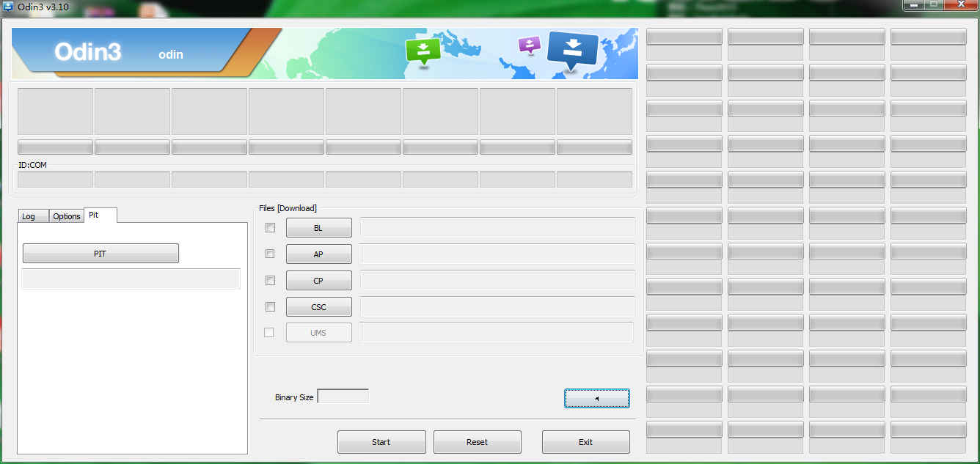Click the Reset button
Image resolution: width=980 pixels, height=464 pixels.
(x=477, y=442)
